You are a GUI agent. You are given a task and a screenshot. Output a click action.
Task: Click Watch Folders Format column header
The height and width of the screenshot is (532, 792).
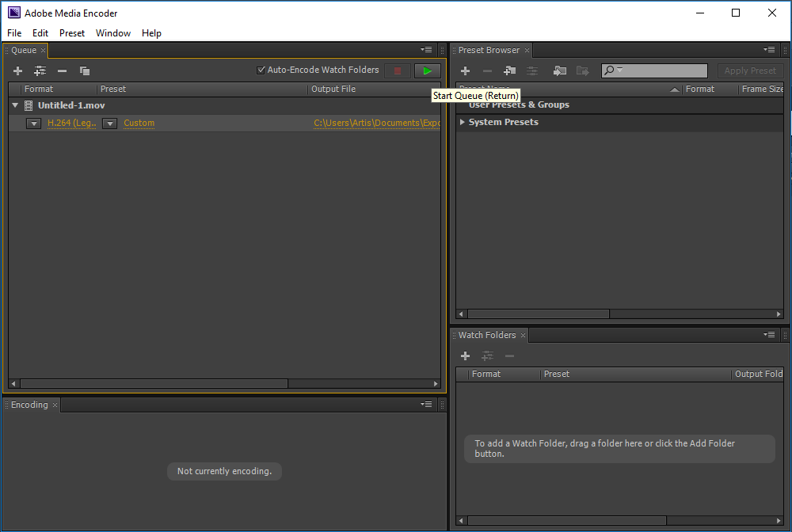click(486, 374)
